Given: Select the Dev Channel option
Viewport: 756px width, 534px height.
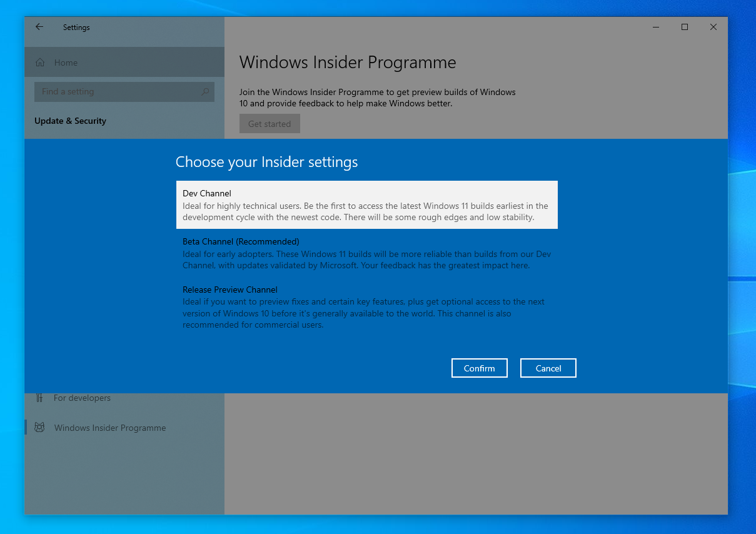Looking at the screenshot, I should point(366,205).
